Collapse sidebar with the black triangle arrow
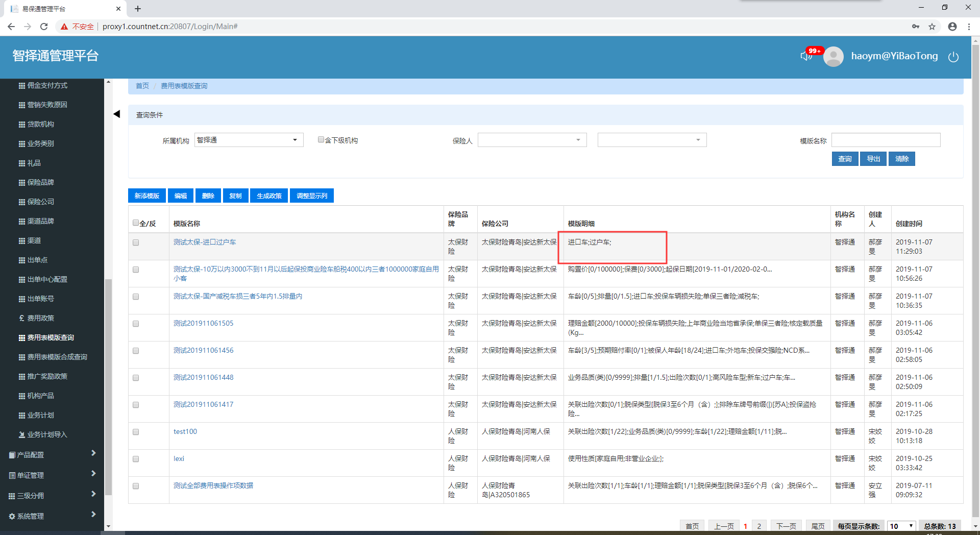 tap(117, 114)
